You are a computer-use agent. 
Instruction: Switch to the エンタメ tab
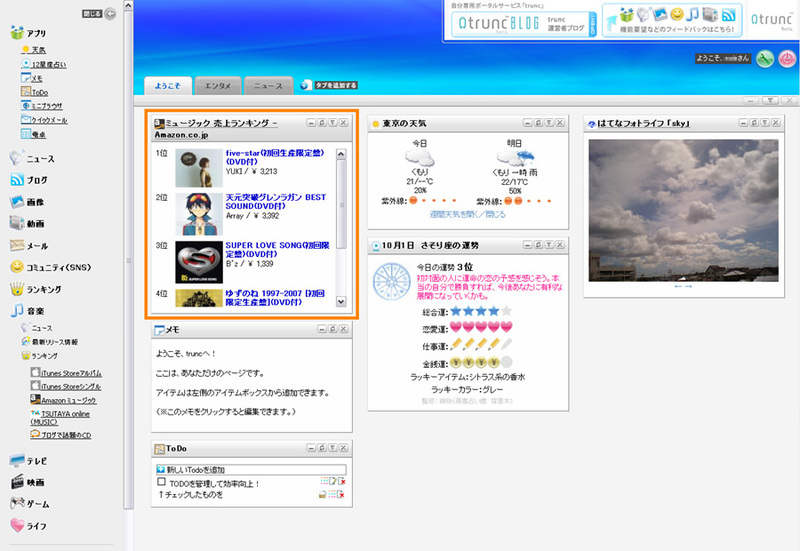pyautogui.click(x=218, y=86)
